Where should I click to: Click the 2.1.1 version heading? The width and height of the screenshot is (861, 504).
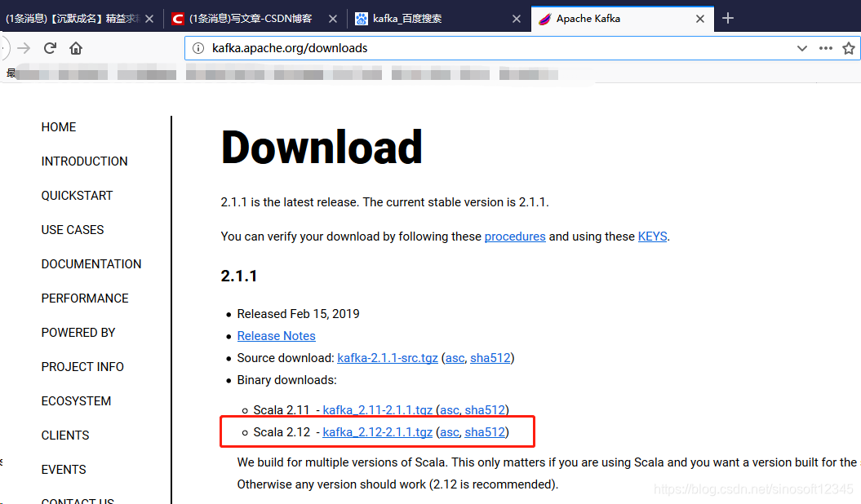tap(239, 276)
